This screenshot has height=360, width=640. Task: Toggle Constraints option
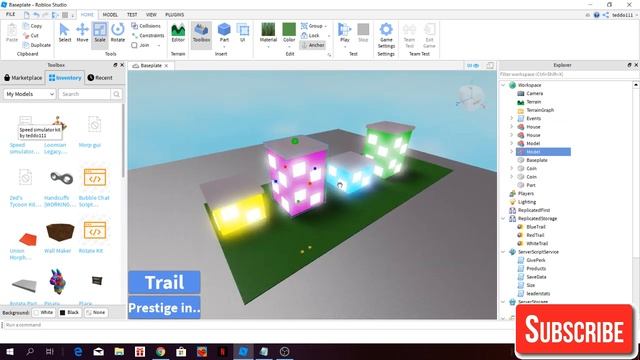[148, 36]
